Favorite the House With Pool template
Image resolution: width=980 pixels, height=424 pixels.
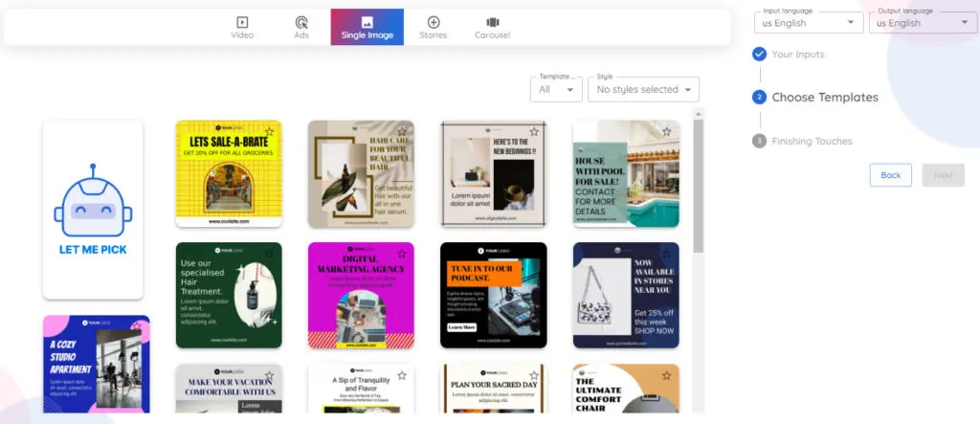[667, 131]
